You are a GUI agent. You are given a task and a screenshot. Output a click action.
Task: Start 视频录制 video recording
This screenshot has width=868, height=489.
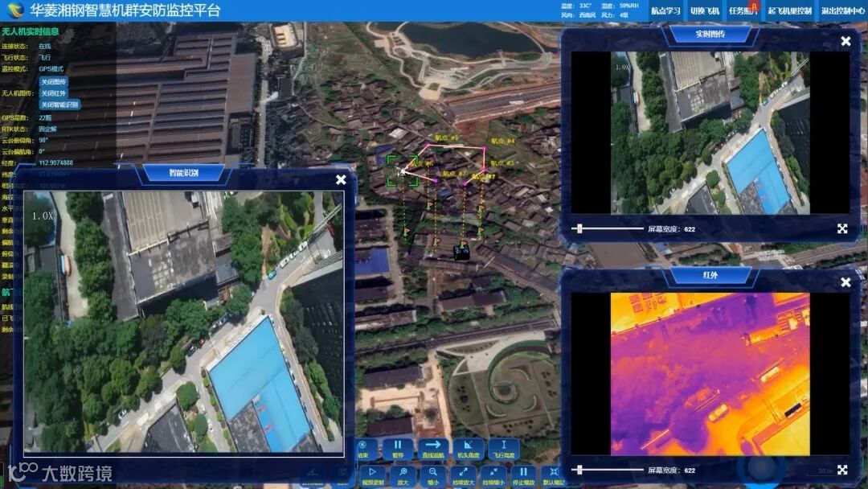[373, 475]
